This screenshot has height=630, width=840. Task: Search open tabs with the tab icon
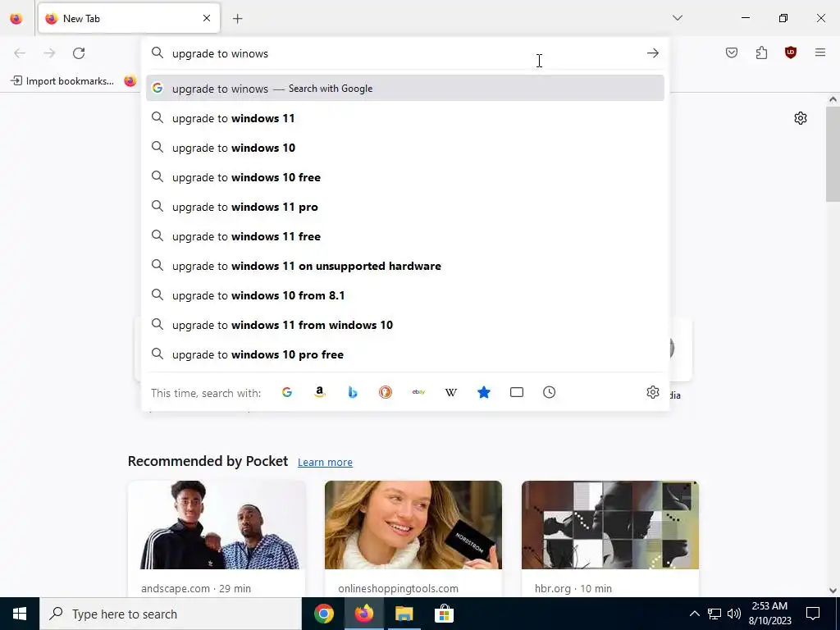click(517, 393)
